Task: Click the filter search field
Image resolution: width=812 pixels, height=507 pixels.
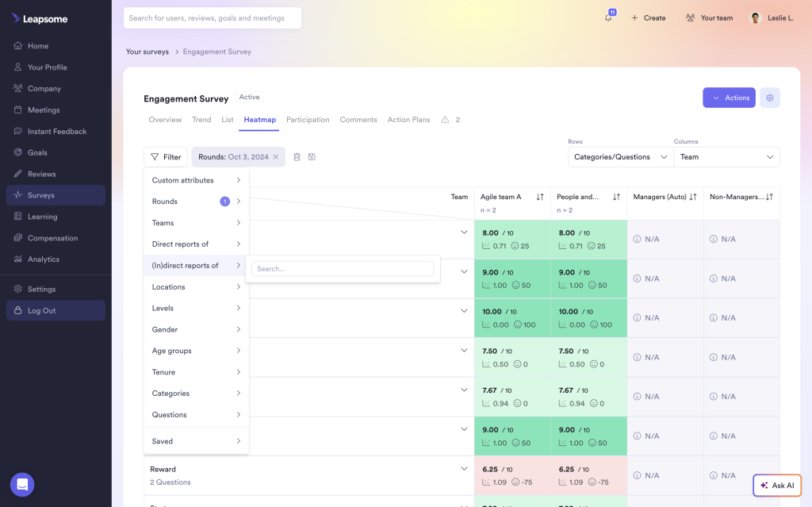Action: pyautogui.click(x=343, y=269)
